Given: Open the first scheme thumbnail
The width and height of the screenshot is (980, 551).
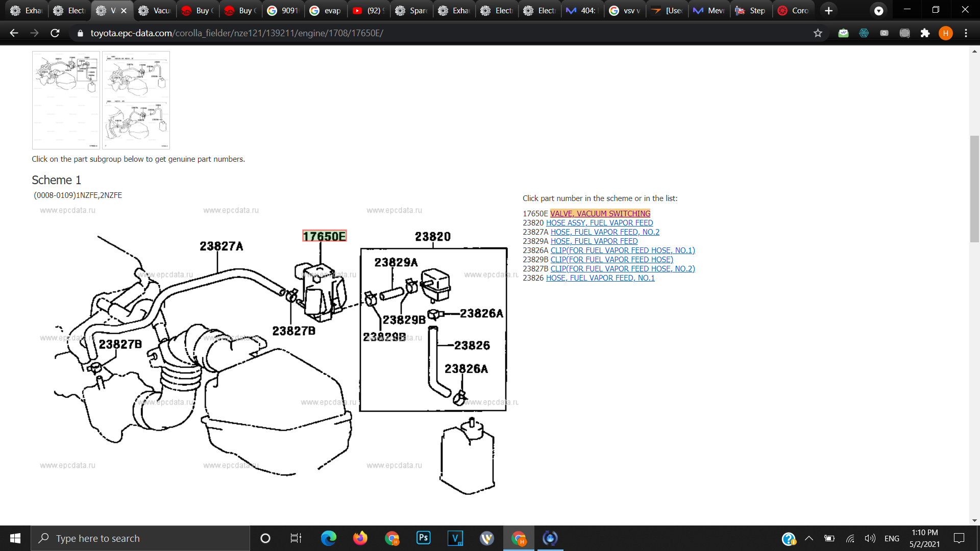Looking at the screenshot, I should [x=66, y=100].
